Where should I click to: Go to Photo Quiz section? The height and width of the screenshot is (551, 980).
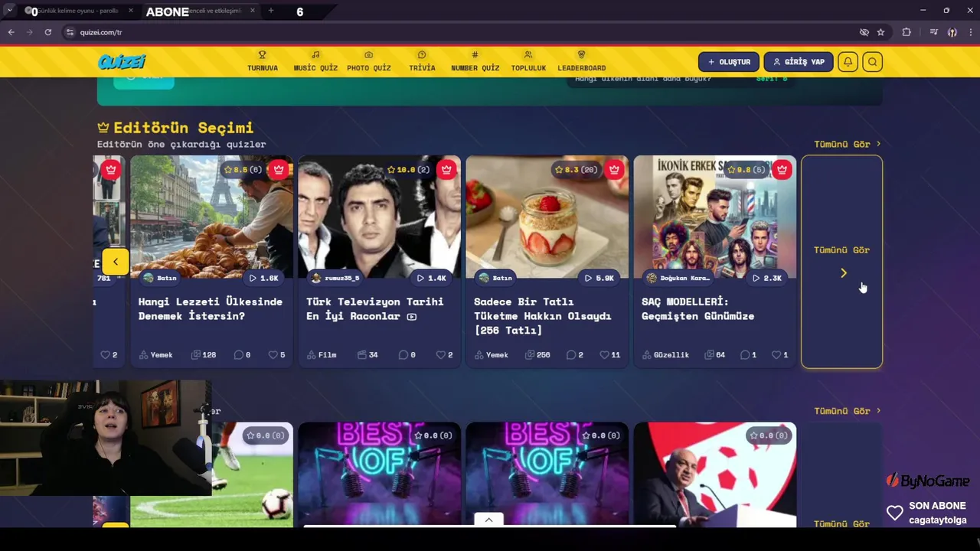(x=368, y=61)
